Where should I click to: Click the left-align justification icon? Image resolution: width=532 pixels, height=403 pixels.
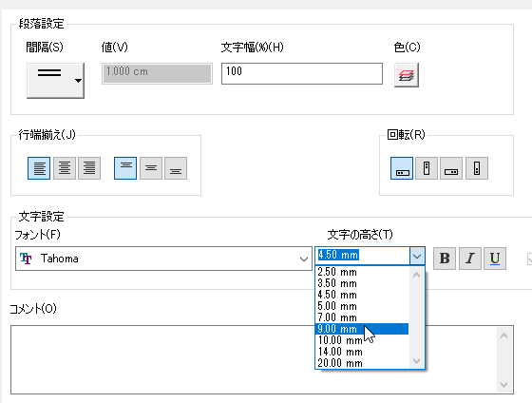pos(39,168)
